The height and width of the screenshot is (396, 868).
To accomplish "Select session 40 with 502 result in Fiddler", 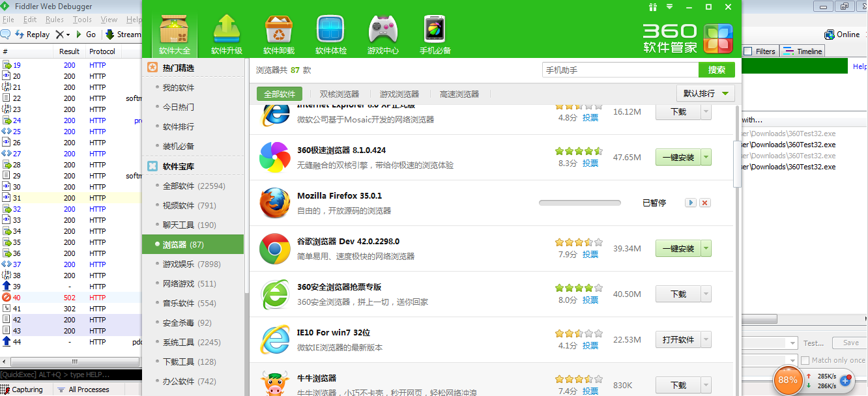I will (70, 298).
